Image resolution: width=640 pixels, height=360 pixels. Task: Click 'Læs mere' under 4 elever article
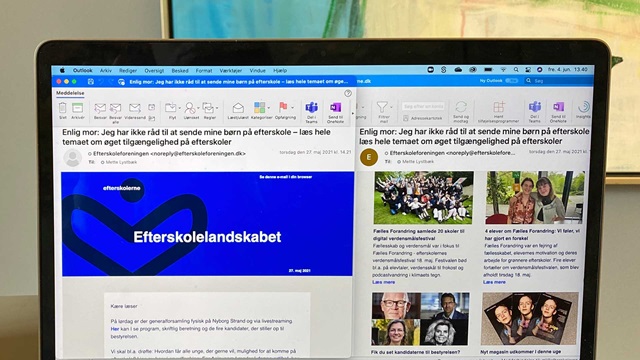pyautogui.click(x=494, y=282)
